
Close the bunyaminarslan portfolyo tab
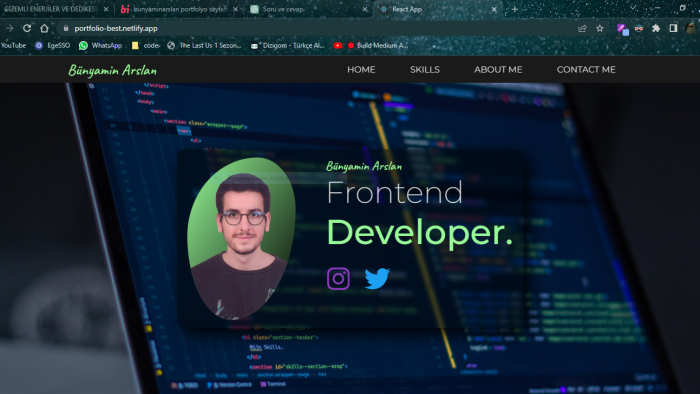point(235,9)
